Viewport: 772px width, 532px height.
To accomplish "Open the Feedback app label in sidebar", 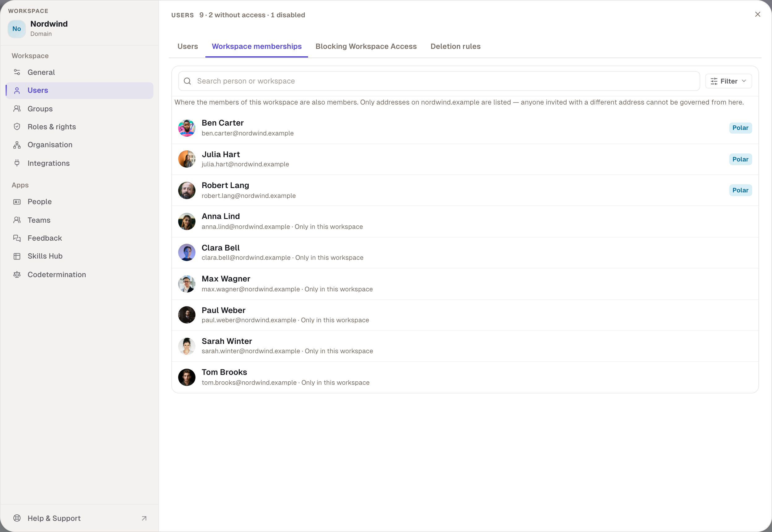I will (x=45, y=238).
